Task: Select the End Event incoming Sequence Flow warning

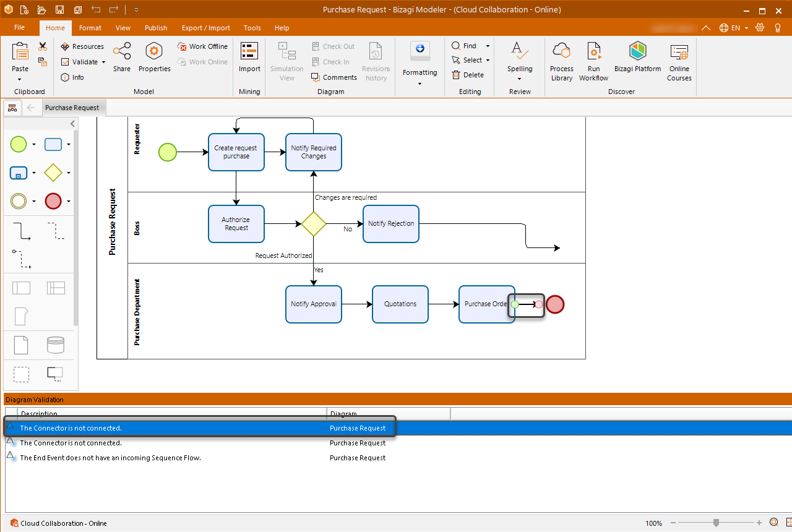Action: (x=398, y=458)
